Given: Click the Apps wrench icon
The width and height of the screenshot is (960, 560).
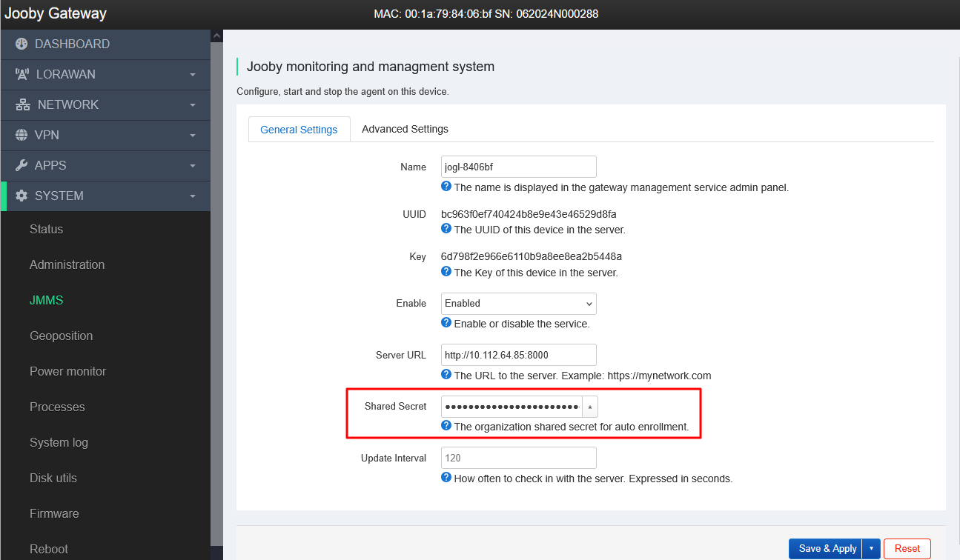Looking at the screenshot, I should [x=21, y=166].
